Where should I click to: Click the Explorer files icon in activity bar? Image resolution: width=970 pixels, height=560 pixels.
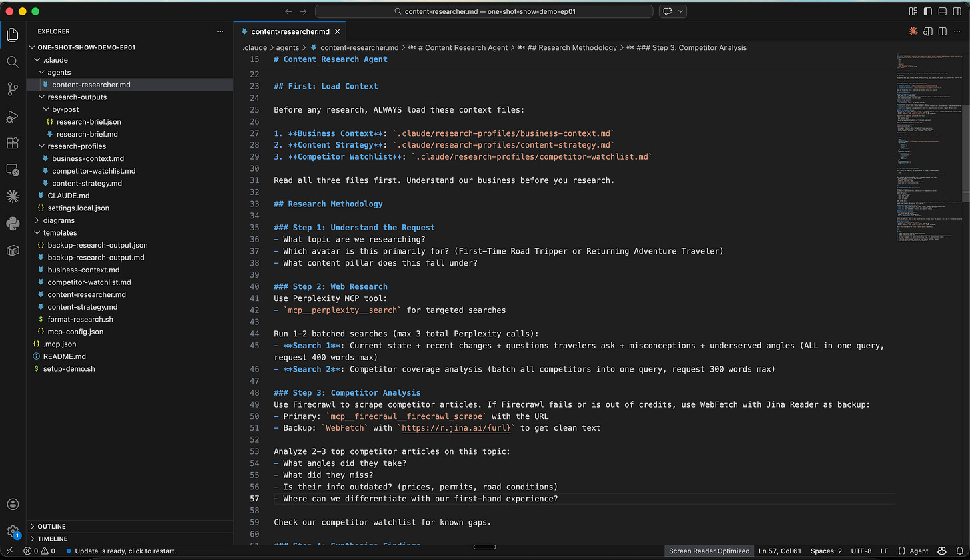pos(13,35)
